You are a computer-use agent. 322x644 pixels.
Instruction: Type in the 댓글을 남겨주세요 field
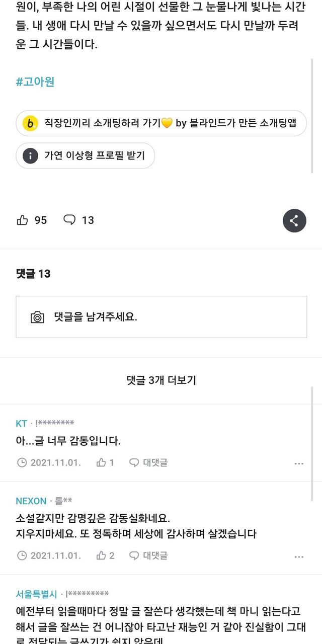point(171,317)
